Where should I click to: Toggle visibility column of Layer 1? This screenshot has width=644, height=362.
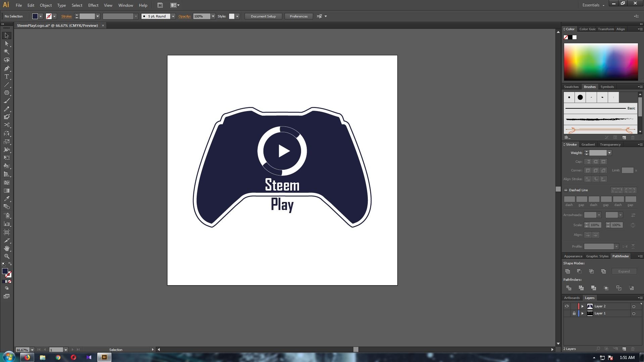click(x=567, y=313)
